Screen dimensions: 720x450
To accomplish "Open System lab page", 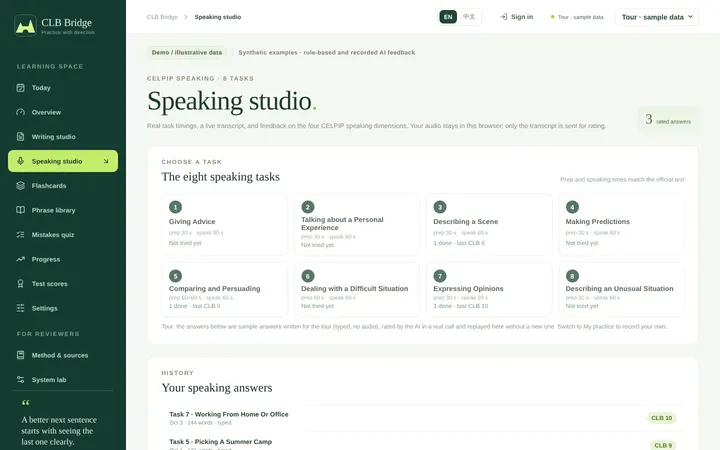I will pos(63,380).
